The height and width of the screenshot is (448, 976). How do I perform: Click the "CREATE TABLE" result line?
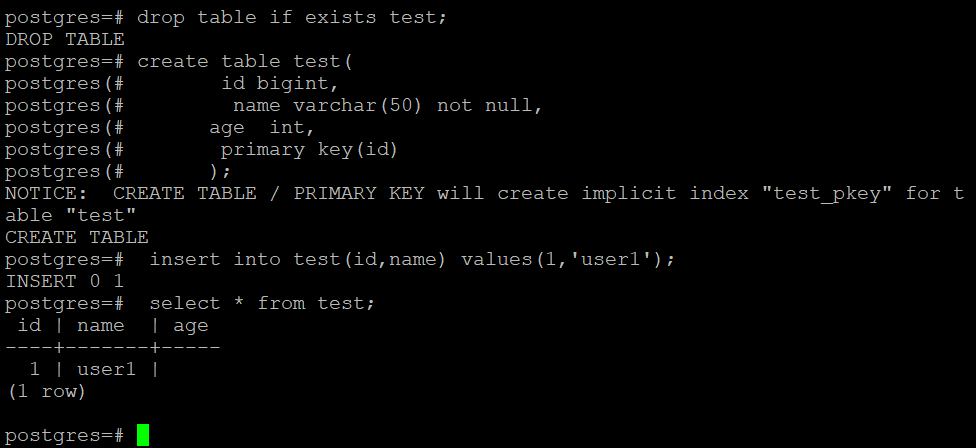pyautogui.click(x=77, y=237)
